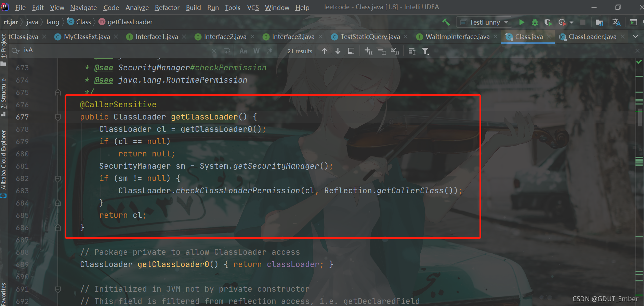The height and width of the screenshot is (306, 644).
Task: Switch to the Interface1.java tab
Action: (x=157, y=37)
